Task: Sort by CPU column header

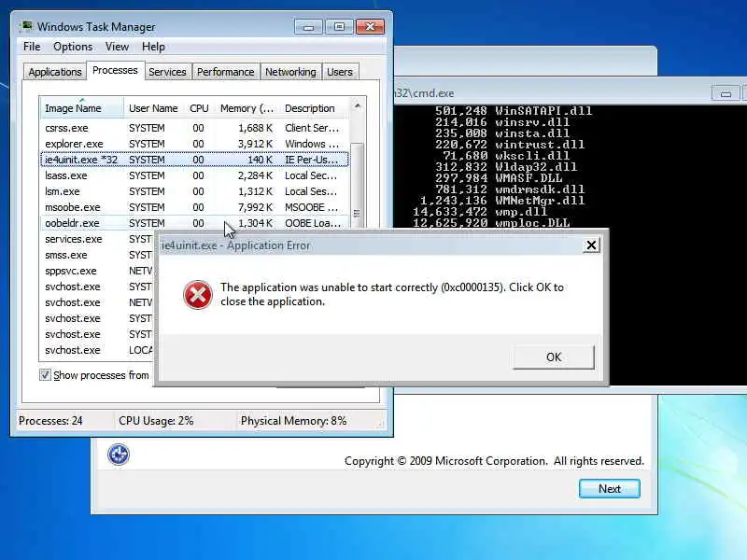Action: 199,108
